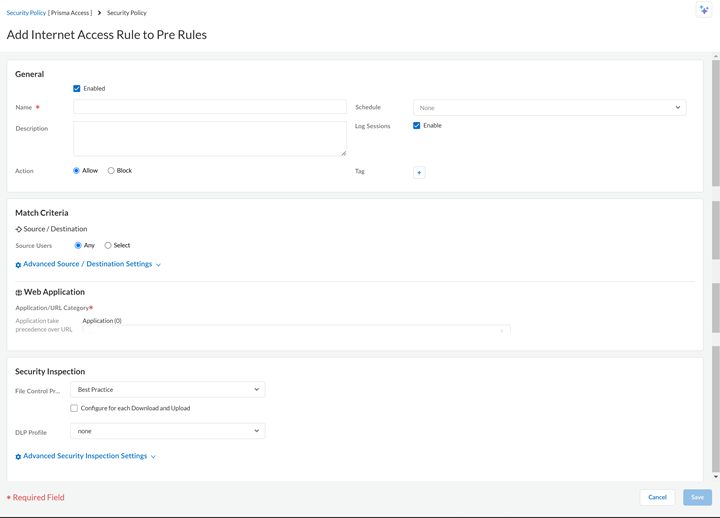Select the Allow action radio button
Image resolution: width=720 pixels, height=518 pixels.
point(77,171)
